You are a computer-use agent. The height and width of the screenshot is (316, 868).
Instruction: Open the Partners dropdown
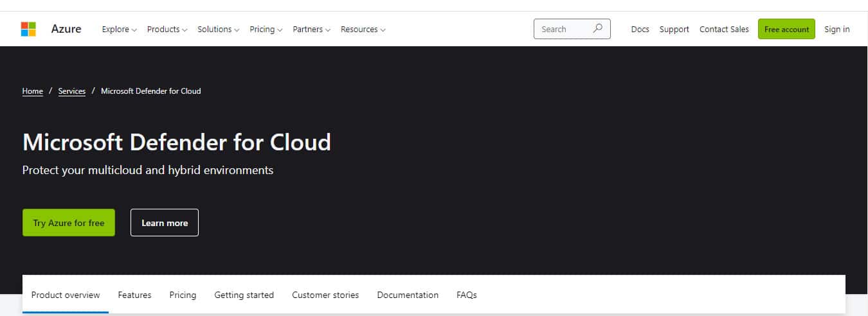[x=312, y=29]
